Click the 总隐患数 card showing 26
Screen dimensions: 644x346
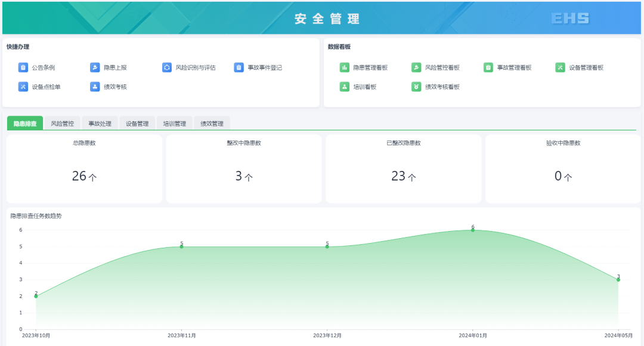tap(84, 169)
